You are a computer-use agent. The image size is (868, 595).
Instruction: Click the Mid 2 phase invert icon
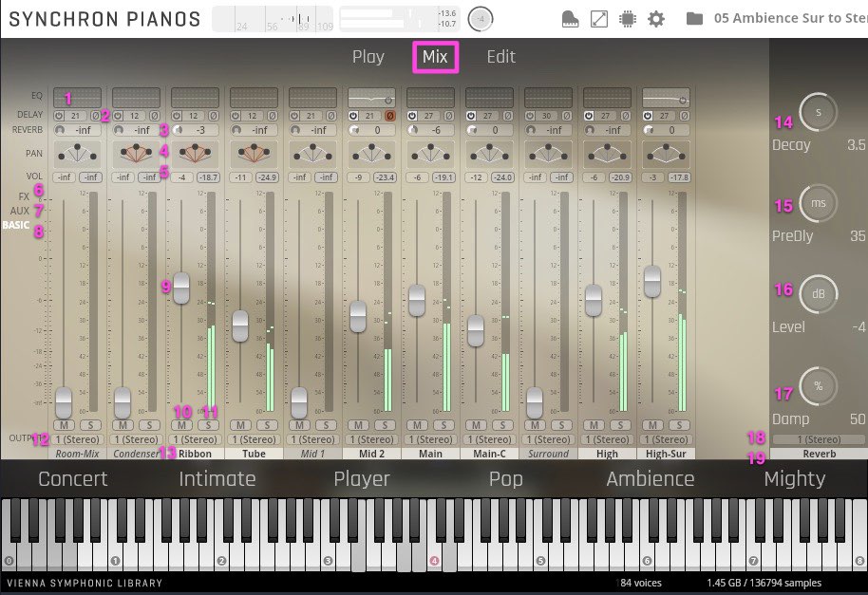[389, 116]
